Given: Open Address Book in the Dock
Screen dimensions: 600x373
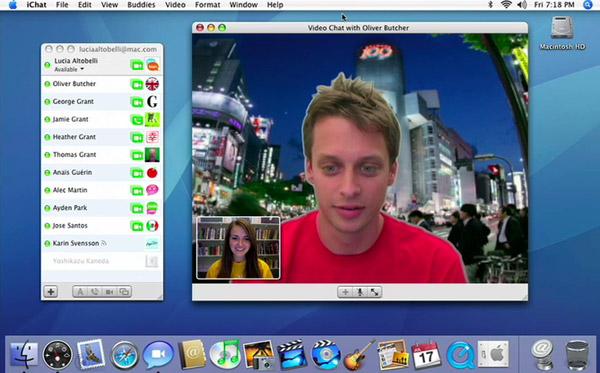Looking at the screenshot, I should click(192, 354).
